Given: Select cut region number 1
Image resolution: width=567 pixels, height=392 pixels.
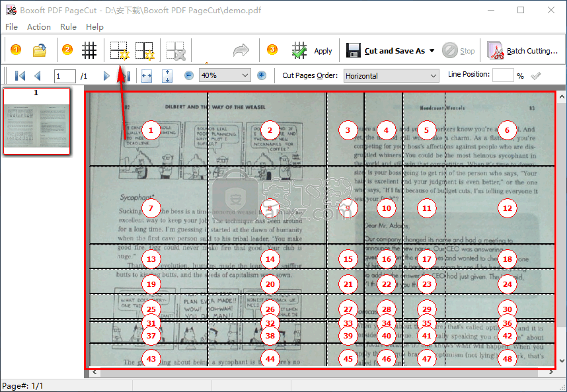Looking at the screenshot, I should click(x=151, y=130).
